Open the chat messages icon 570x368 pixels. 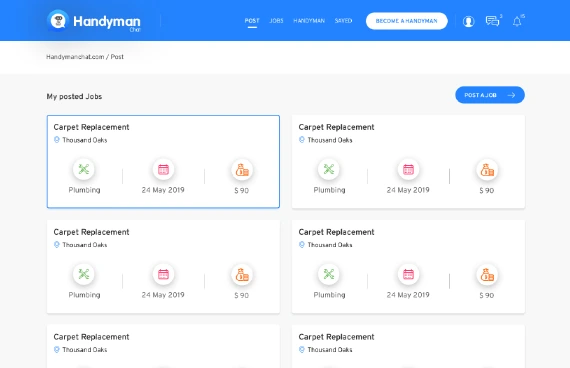pyautogui.click(x=492, y=21)
